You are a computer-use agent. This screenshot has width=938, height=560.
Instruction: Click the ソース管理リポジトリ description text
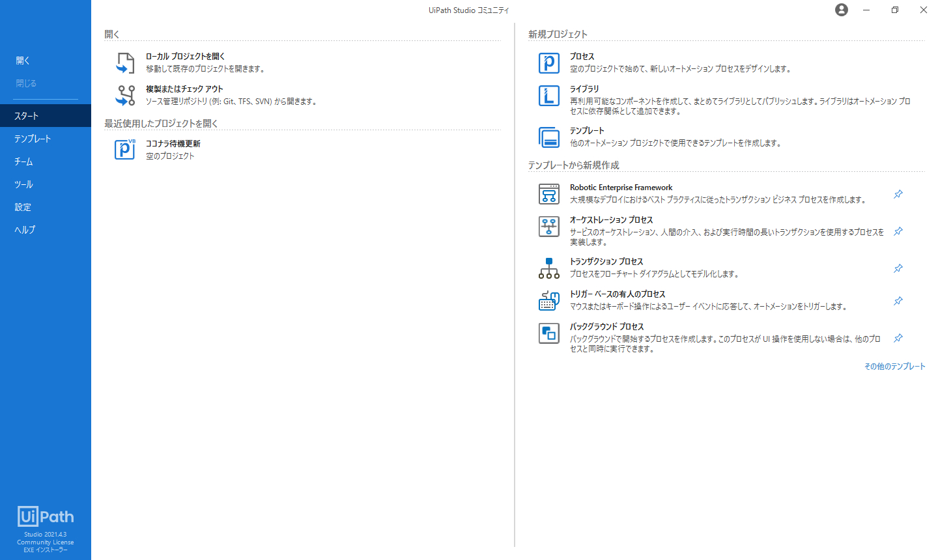click(231, 102)
